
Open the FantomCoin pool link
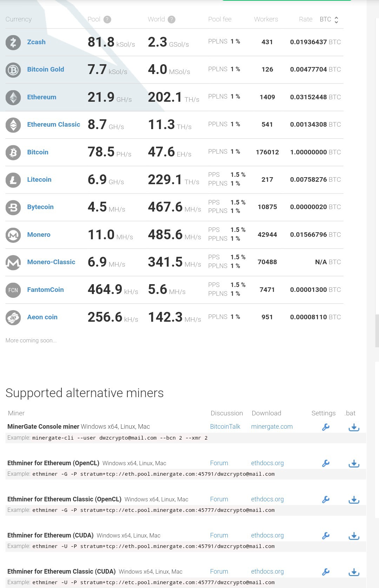46,290
